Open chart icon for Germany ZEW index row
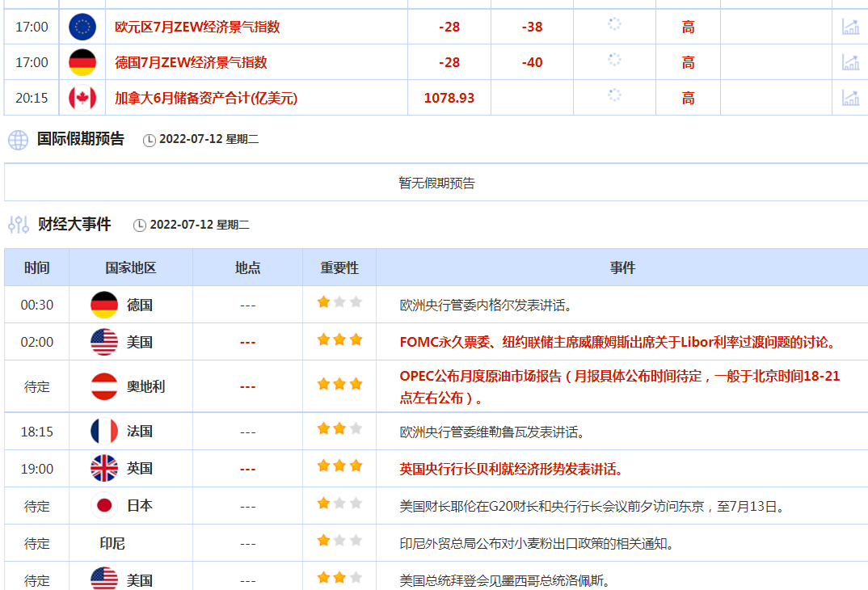The height and width of the screenshot is (590, 868). coord(850,62)
